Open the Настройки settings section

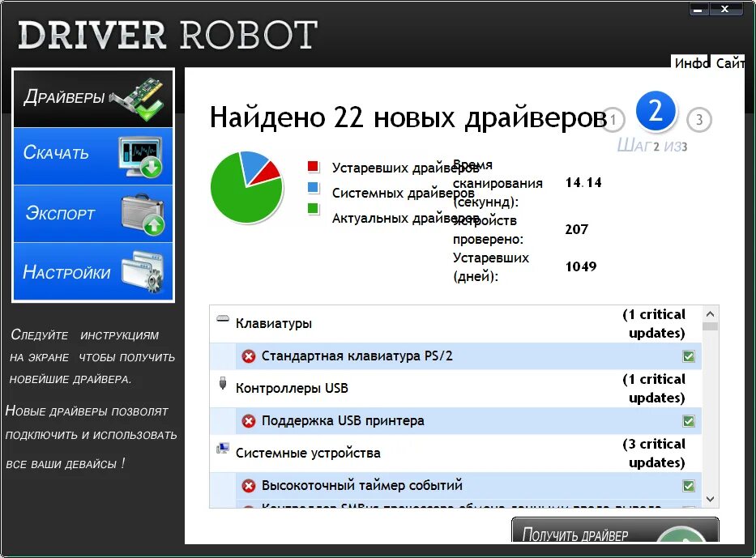click(x=93, y=272)
